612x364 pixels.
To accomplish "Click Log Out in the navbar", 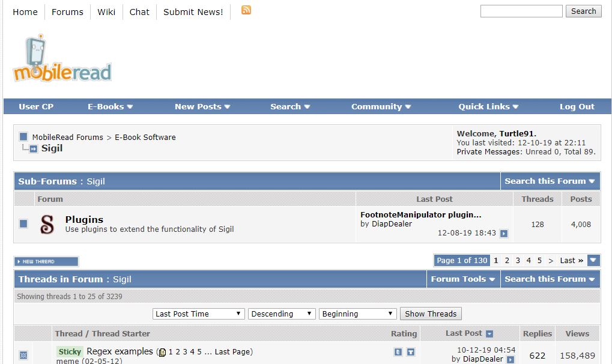I will click(577, 107).
